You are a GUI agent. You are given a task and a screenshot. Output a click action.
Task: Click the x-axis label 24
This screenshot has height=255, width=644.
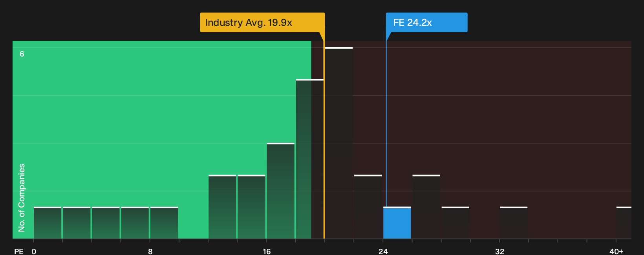[x=383, y=251]
